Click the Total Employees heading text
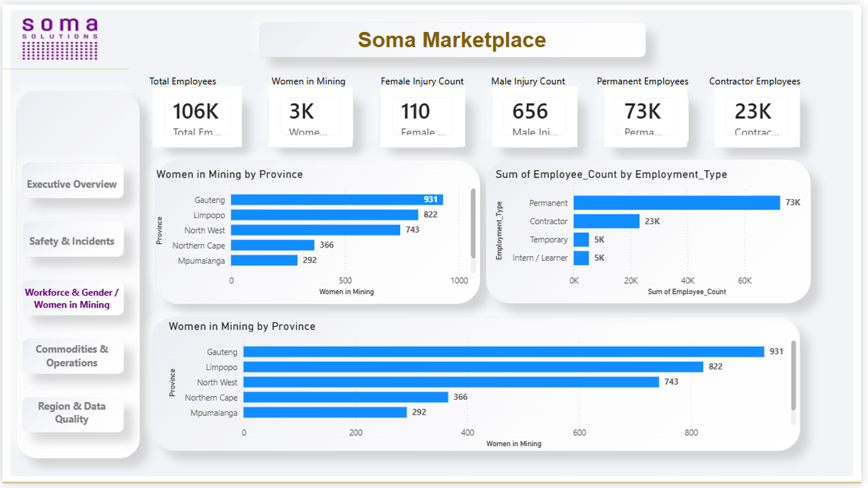 (183, 81)
